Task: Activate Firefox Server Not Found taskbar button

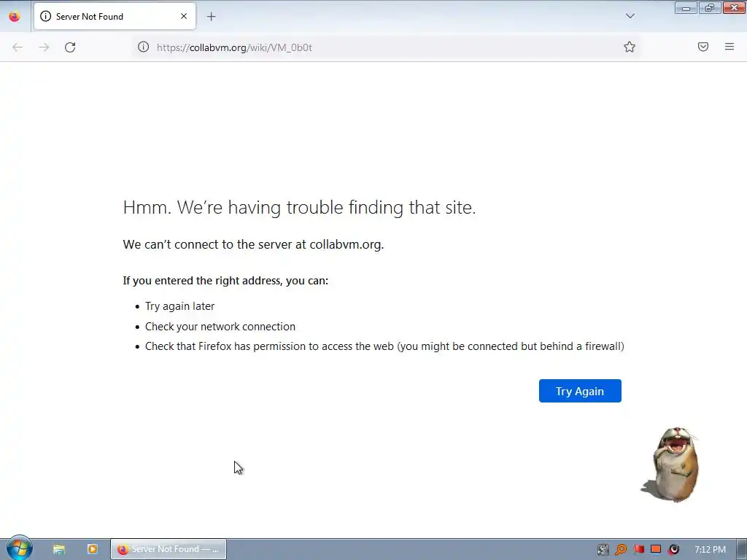Action: click(x=169, y=549)
